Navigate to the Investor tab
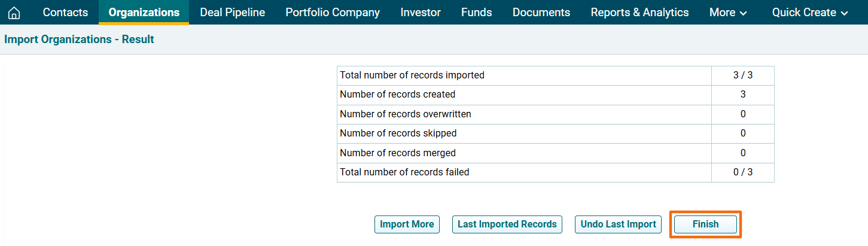The height and width of the screenshot is (246, 868). [421, 13]
